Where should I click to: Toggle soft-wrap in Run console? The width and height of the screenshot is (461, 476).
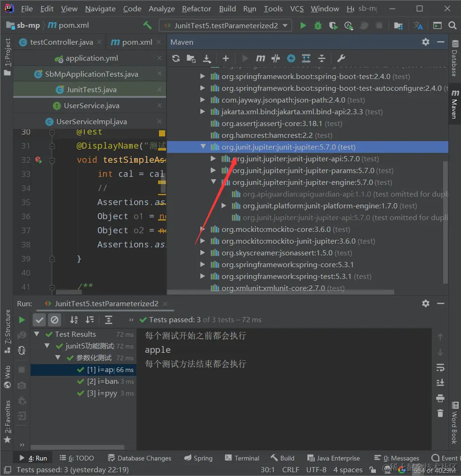pyautogui.click(x=440, y=368)
